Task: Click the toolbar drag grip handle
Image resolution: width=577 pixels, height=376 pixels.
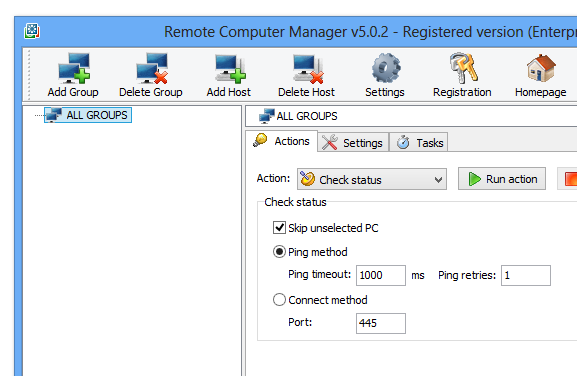Action: pos(28,75)
